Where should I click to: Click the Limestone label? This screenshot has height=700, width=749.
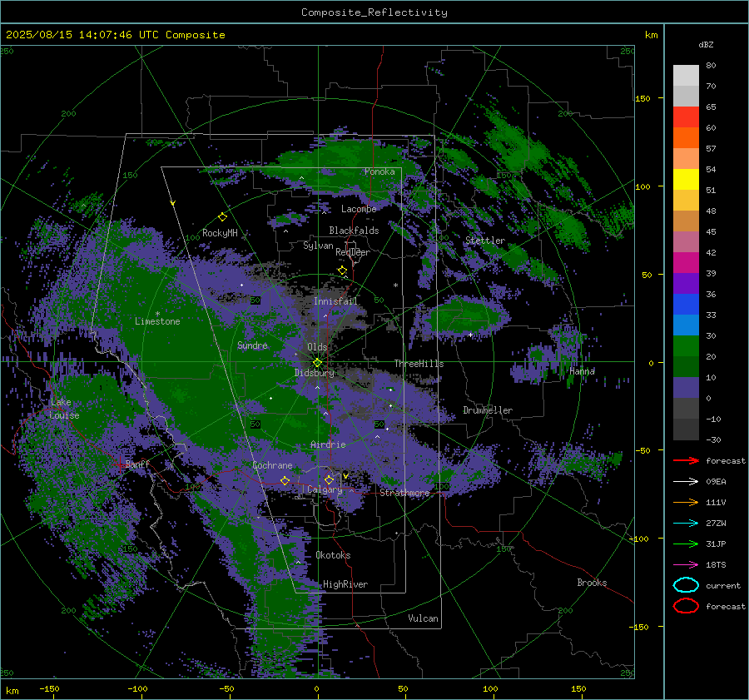click(157, 321)
